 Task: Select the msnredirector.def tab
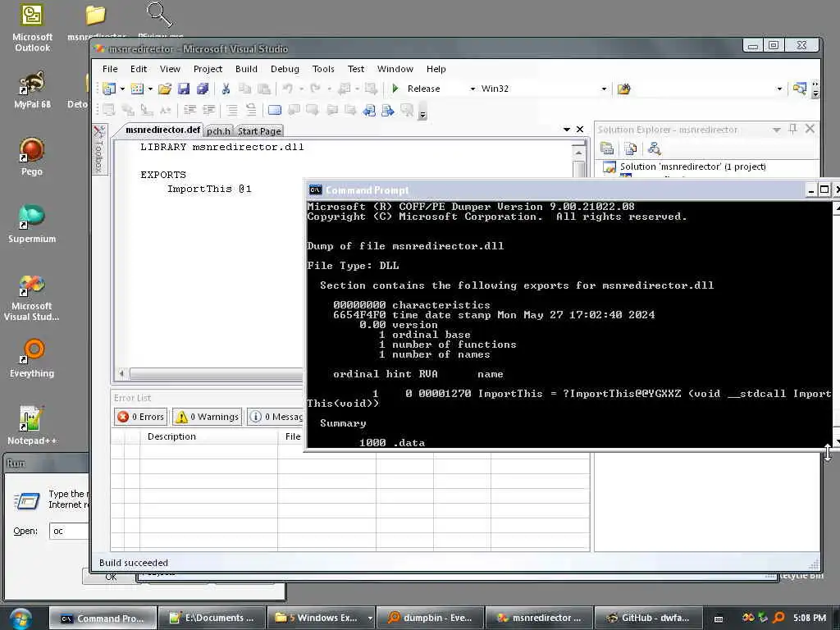coord(162,130)
